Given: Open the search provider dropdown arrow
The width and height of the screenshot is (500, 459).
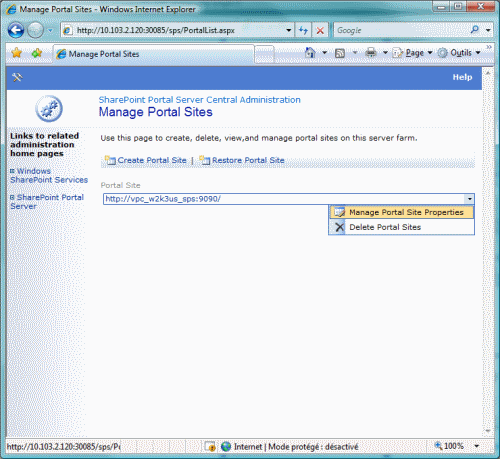Looking at the screenshot, I should [x=488, y=30].
